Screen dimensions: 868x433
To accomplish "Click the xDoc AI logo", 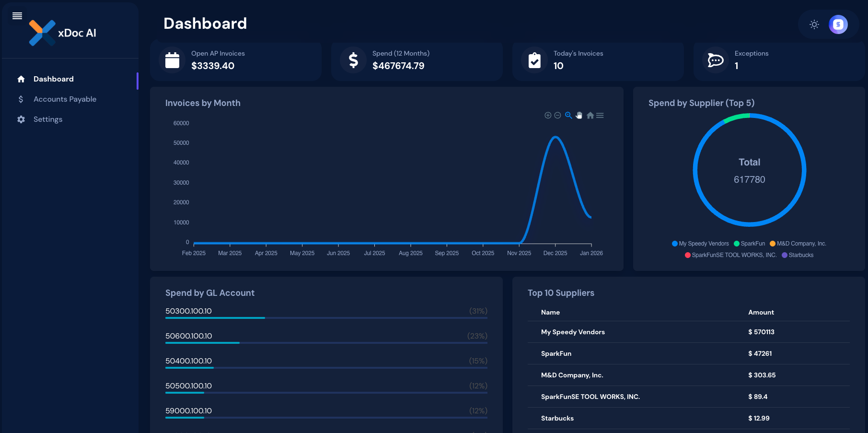I will (x=62, y=33).
